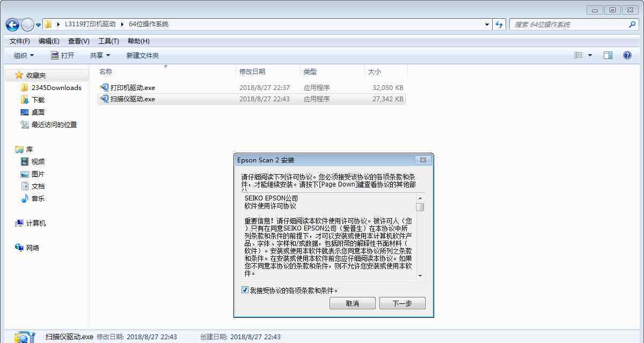
Task: Open the 工具(T) menu
Action: point(108,41)
